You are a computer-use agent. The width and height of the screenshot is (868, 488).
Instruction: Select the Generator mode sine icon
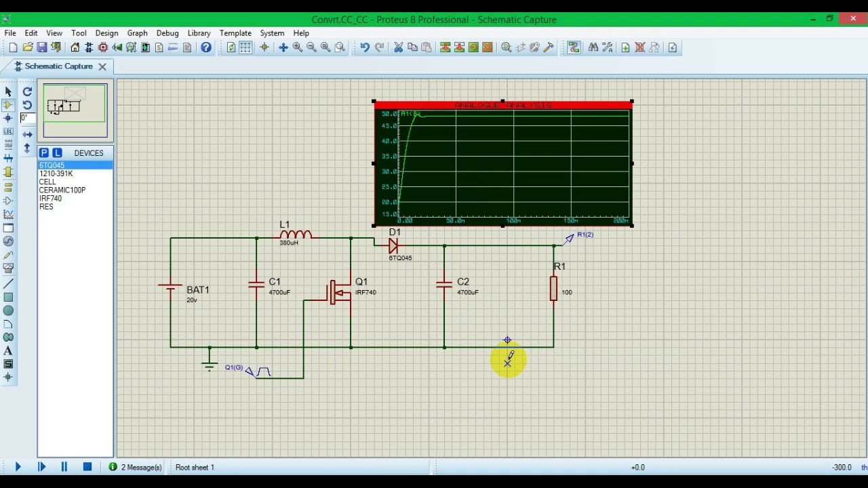[8, 241]
